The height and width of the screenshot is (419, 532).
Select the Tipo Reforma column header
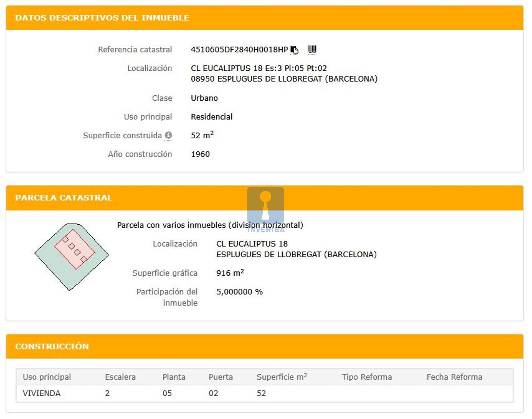367,377
